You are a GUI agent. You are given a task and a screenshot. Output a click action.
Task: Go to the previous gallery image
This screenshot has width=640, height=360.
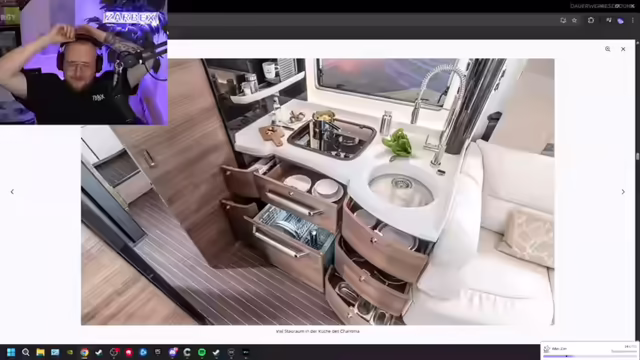(x=12, y=191)
